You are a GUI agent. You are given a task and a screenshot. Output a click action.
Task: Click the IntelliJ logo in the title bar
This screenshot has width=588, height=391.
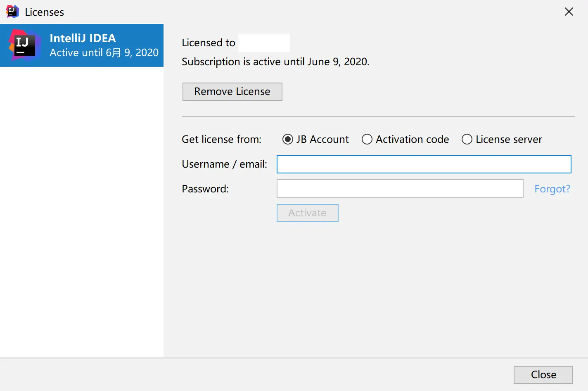point(12,12)
